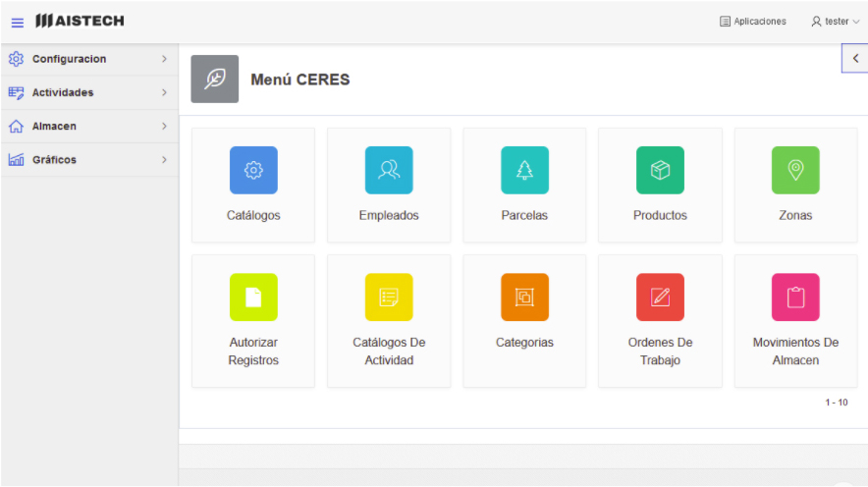Click the Catálogos De Actividad label
Image resolution: width=868 pixels, height=487 pixels.
[389, 352]
